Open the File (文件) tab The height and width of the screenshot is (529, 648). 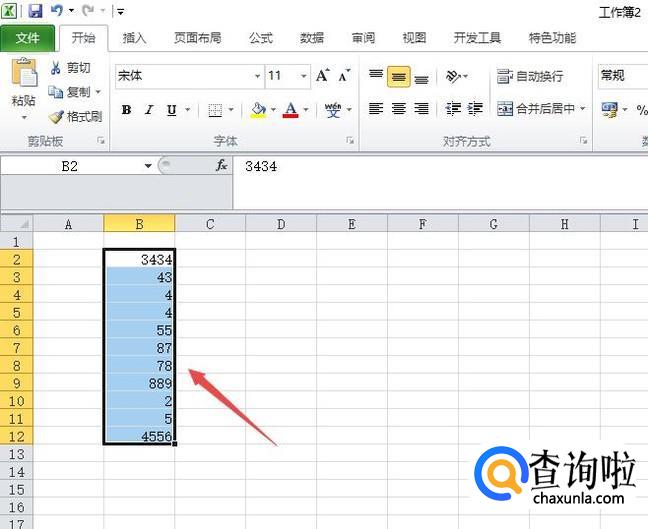point(27,38)
